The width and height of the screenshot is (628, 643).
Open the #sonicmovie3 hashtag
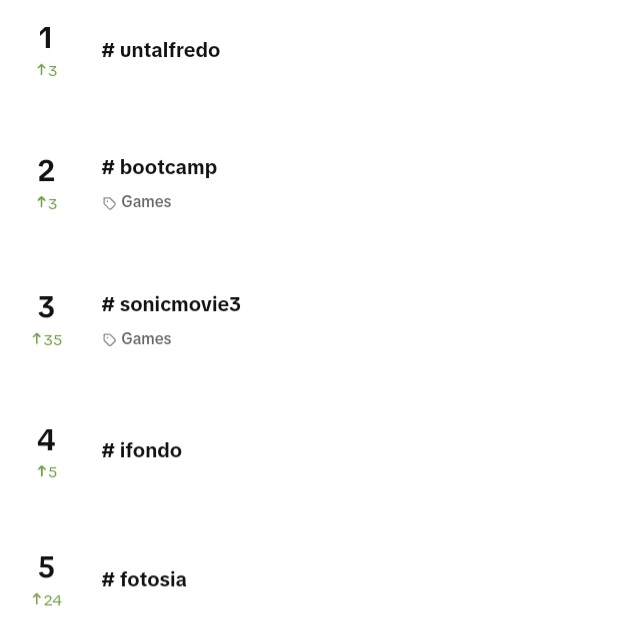tap(171, 304)
